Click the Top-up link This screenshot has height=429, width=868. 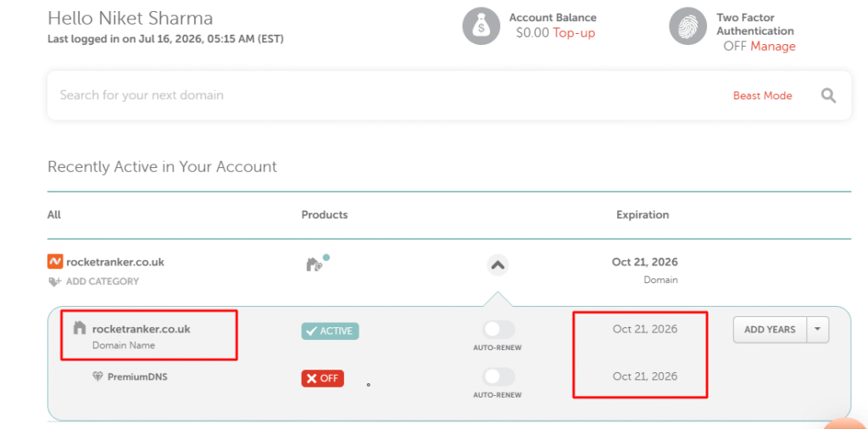click(574, 33)
